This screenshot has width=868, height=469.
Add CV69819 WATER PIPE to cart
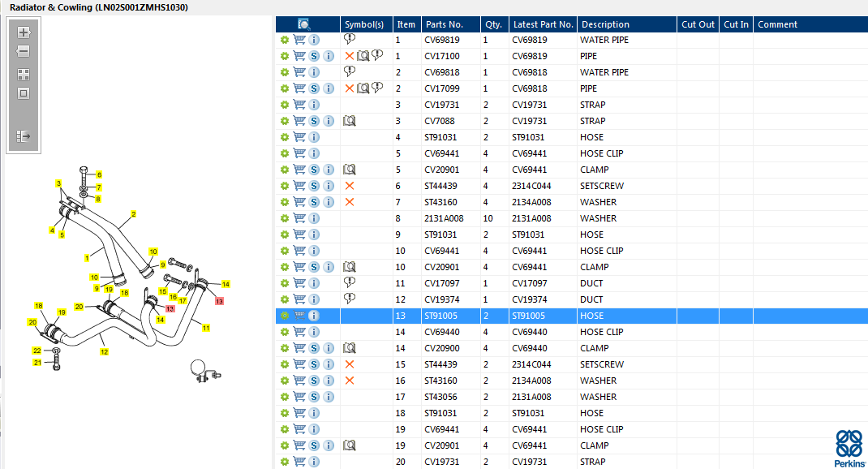(x=299, y=40)
